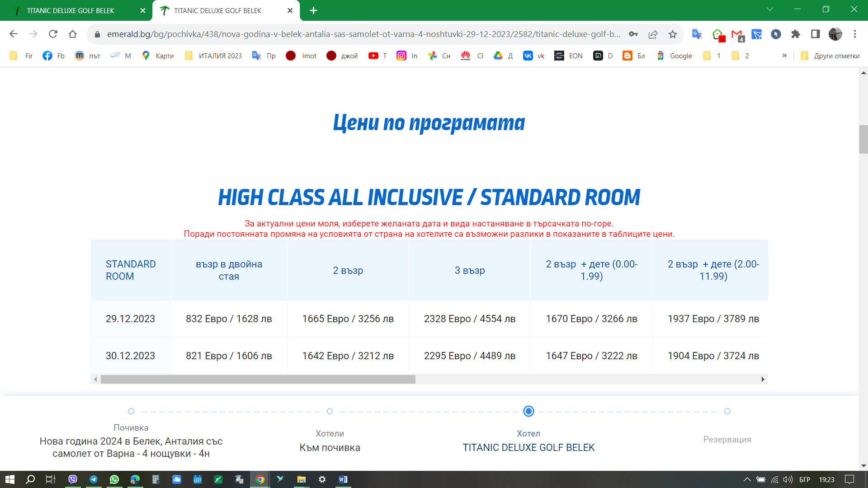
Task: Switch the БГР keyboard language indicator
Action: click(805, 479)
